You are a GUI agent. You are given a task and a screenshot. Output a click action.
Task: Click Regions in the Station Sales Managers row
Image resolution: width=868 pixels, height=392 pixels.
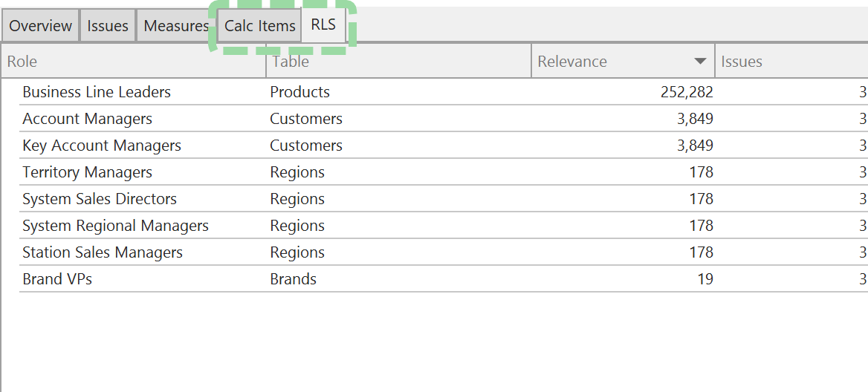297,252
